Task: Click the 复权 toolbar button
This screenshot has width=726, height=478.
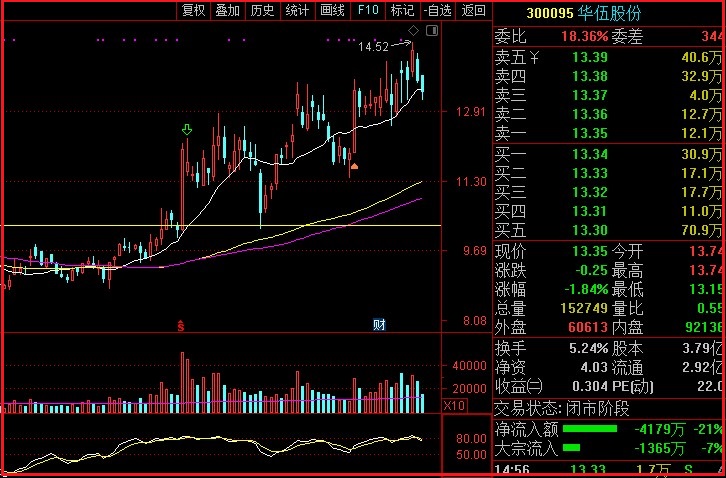Action: pyautogui.click(x=194, y=10)
